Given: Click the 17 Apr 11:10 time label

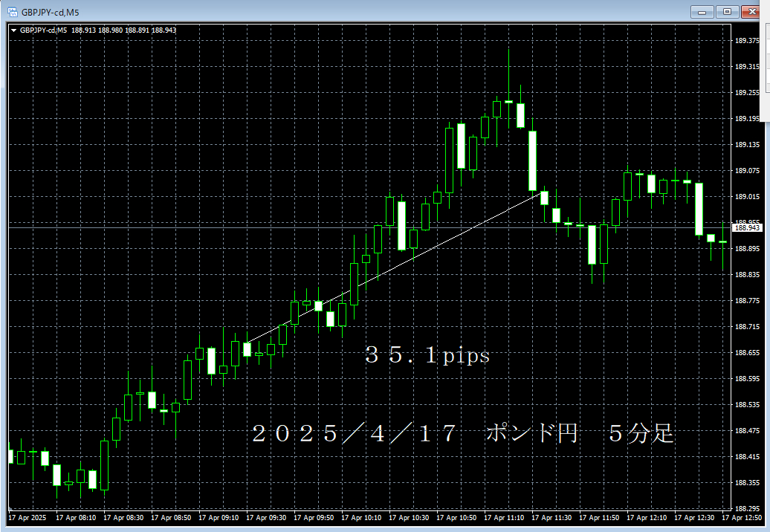Looking at the screenshot, I should coord(505,518).
